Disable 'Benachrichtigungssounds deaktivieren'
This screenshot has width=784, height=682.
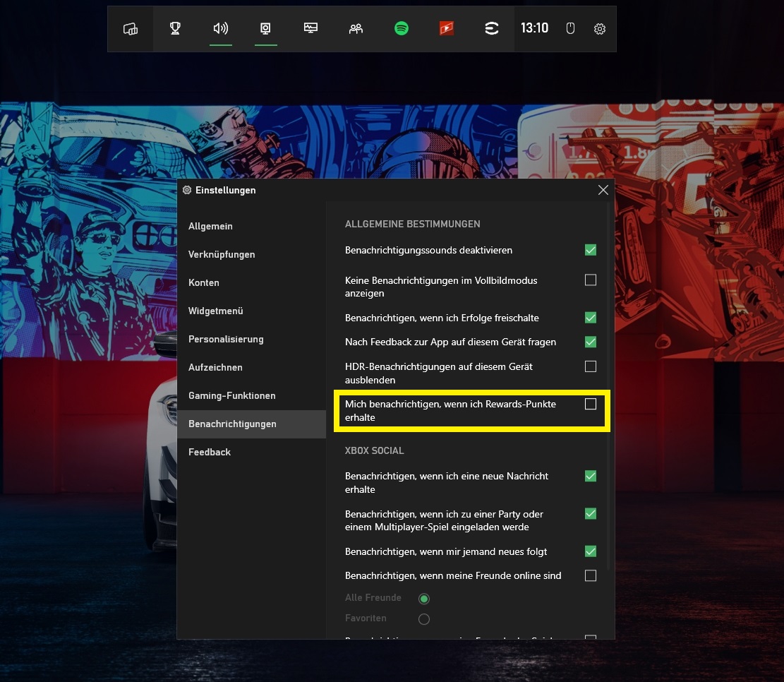[590, 249]
